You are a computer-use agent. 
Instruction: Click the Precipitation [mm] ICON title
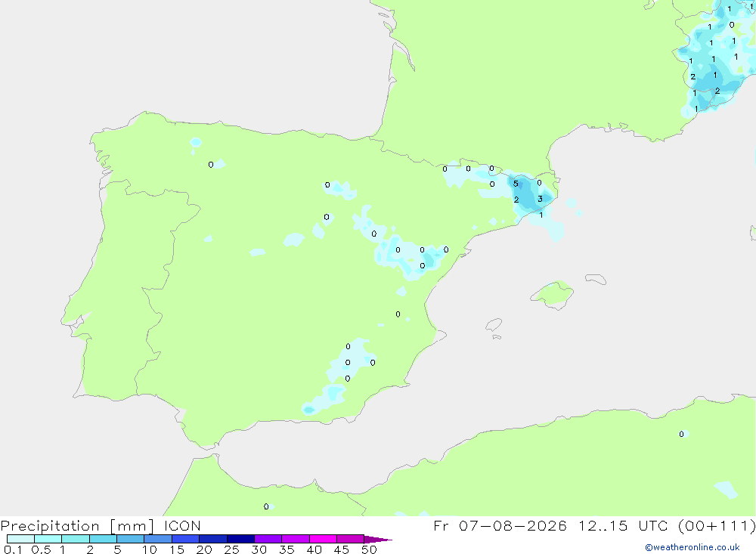(x=101, y=525)
